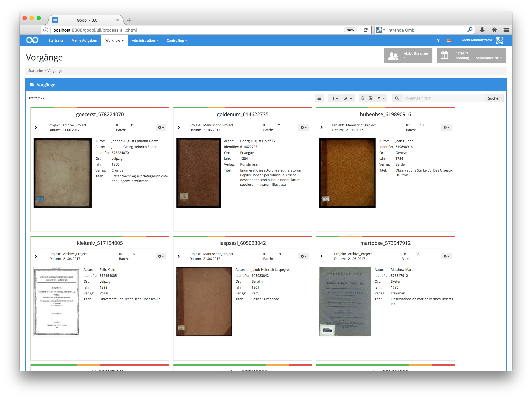Expand details of martobse_573547912
This screenshot has height=399, width=532.
tap(322, 256)
